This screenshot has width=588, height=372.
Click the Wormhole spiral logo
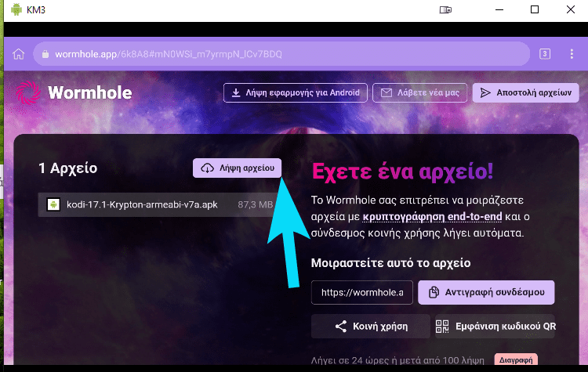pyautogui.click(x=28, y=92)
